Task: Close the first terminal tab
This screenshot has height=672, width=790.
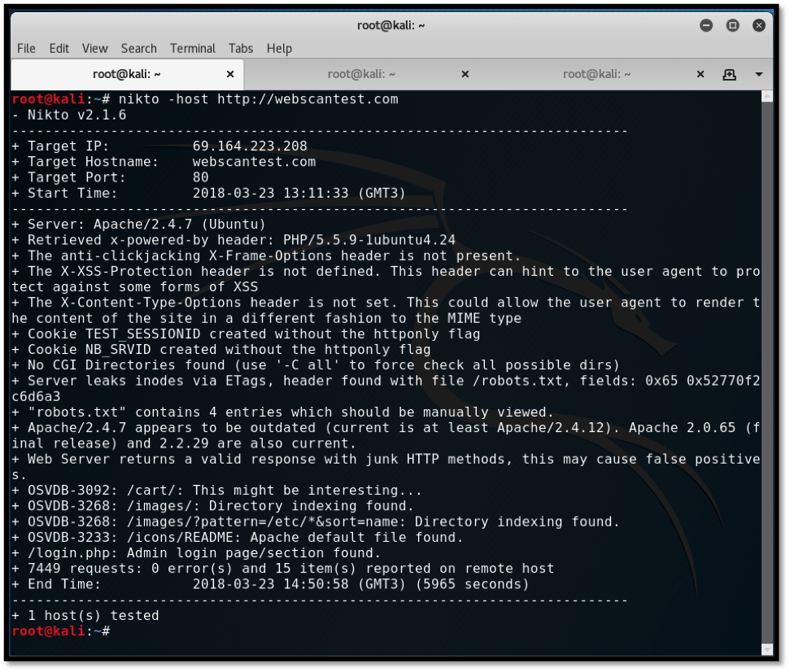Action: [230, 74]
